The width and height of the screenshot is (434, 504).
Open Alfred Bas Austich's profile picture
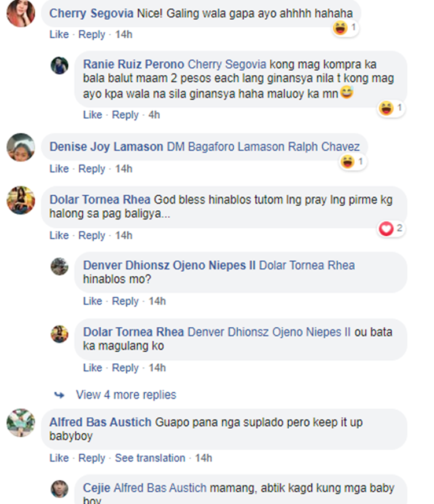click(21, 423)
